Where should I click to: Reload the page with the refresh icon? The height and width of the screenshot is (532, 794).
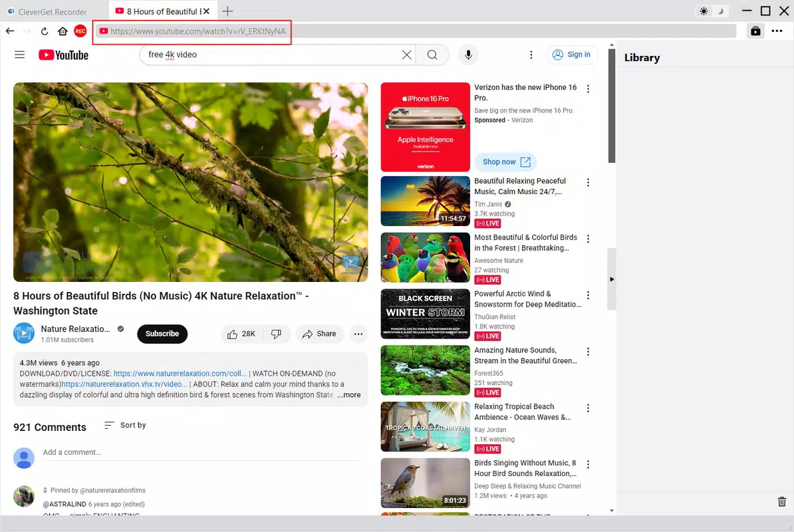tap(45, 31)
